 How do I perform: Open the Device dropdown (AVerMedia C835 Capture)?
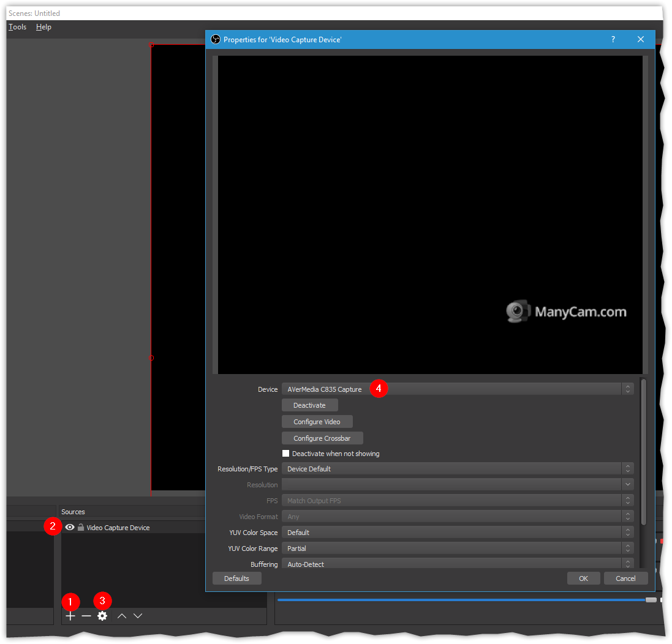point(457,389)
